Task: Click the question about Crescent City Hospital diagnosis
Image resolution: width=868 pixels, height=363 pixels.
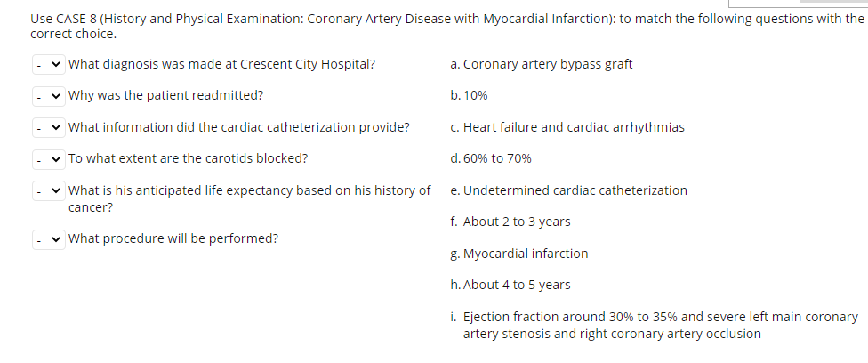Action: pos(221,64)
